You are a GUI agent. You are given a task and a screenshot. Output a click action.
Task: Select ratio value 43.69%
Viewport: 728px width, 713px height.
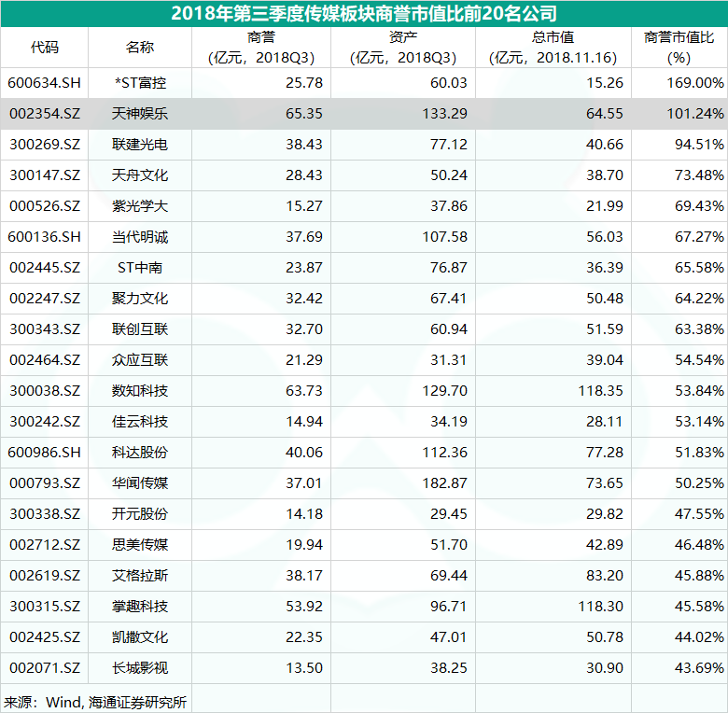pyautogui.click(x=699, y=668)
